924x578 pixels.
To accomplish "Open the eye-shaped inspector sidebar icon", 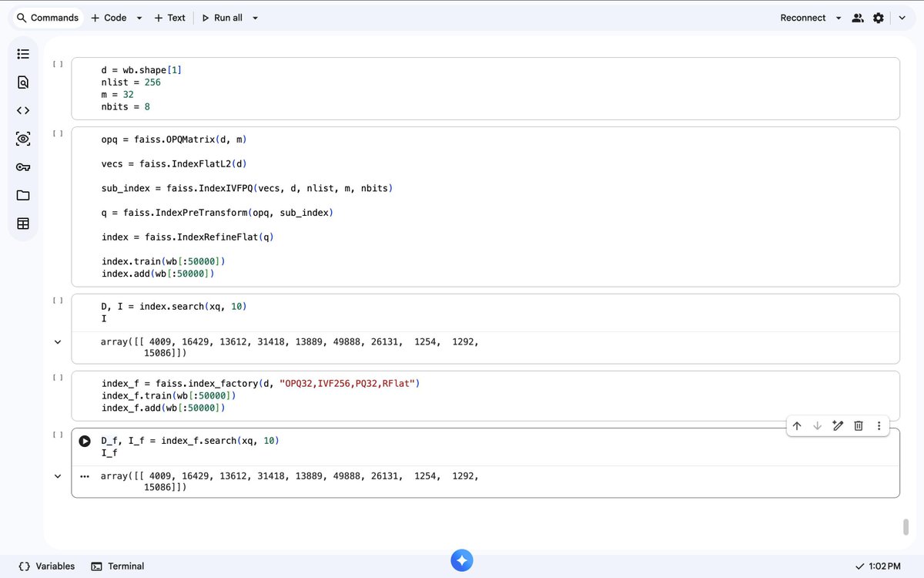I will (x=23, y=139).
